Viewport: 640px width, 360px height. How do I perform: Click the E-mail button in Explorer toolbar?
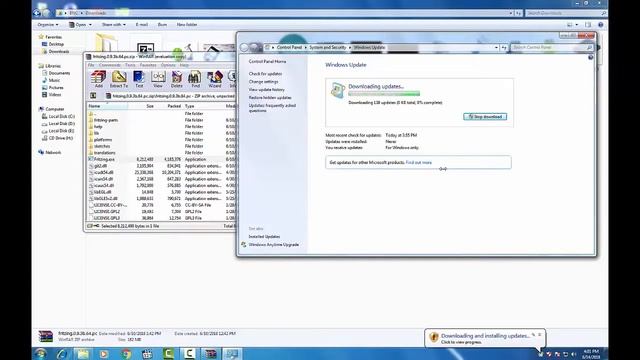142,25
